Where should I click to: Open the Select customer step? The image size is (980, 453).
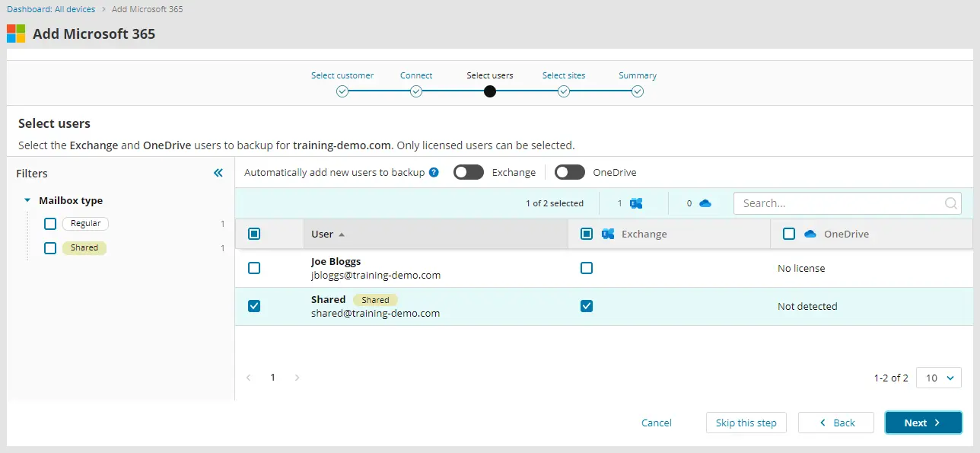[x=342, y=75]
